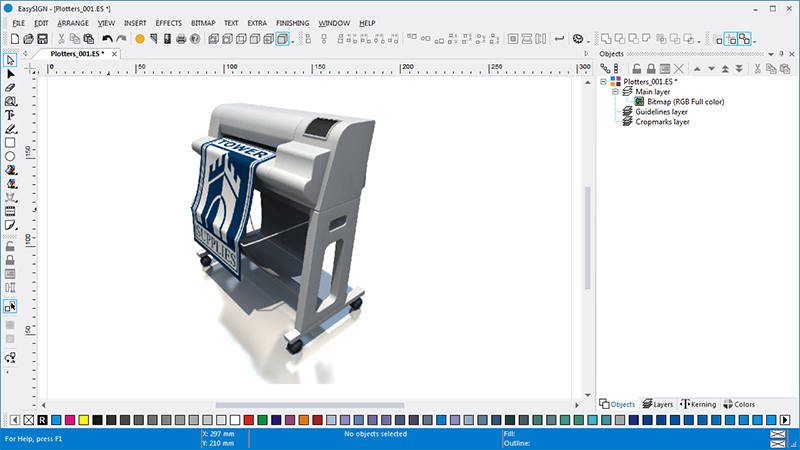Pick the Rectangle tool in the toolbox
This screenshot has height=450, width=800.
[x=11, y=143]
